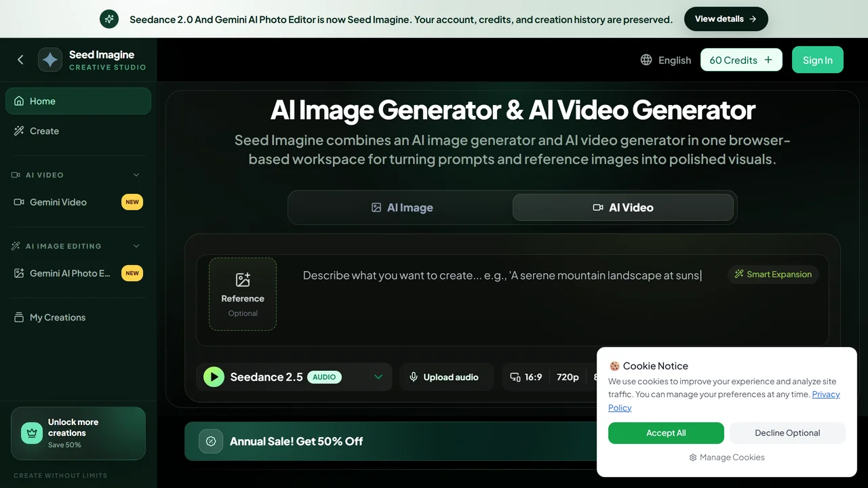Open Gemini Video in the sidebar
Viewport: 868px width, 488px height.
(78, 202)
